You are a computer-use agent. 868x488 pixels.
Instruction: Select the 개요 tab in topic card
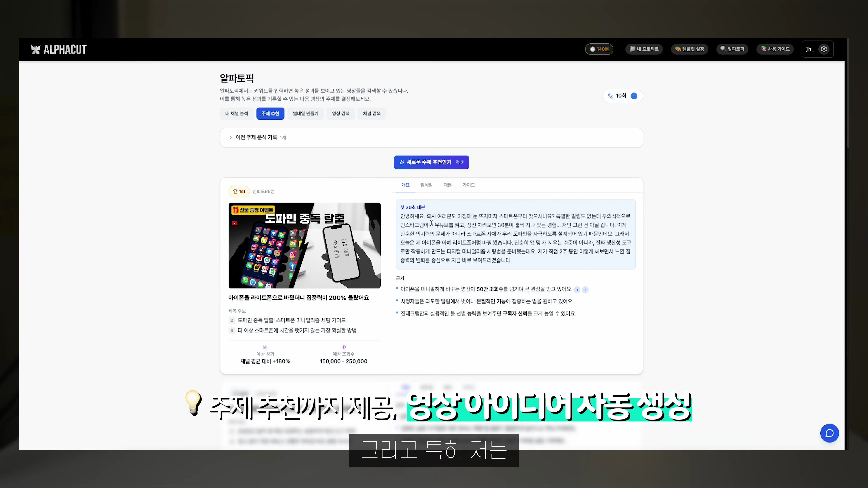click(405, 185)
